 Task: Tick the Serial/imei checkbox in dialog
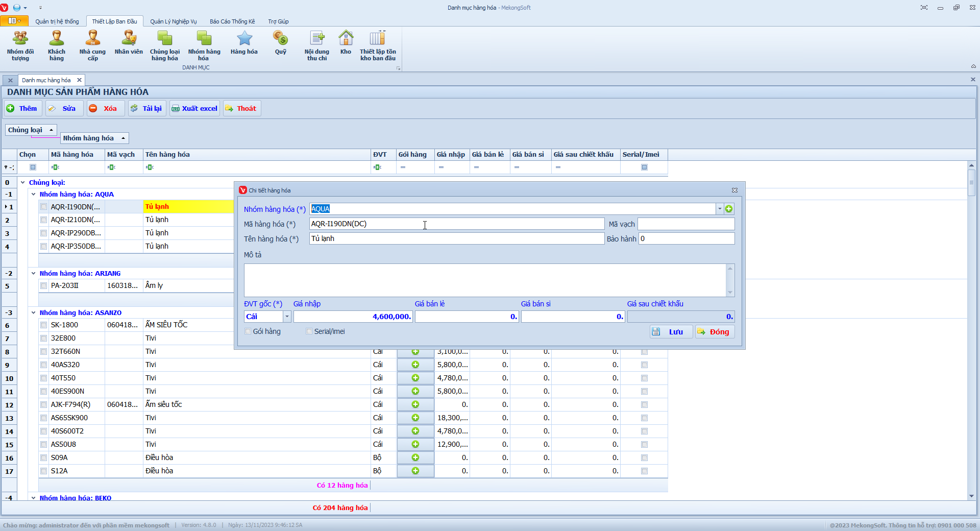(x=309, y=331)
